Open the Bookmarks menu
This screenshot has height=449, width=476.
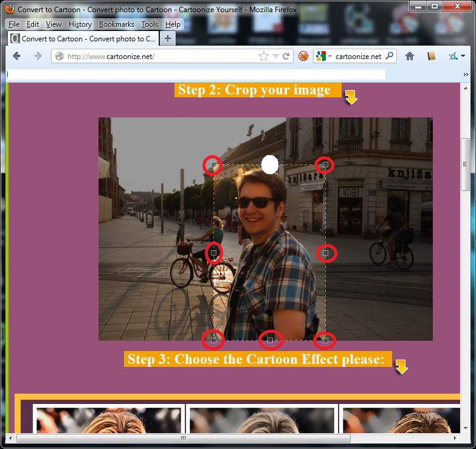[116, 24]
